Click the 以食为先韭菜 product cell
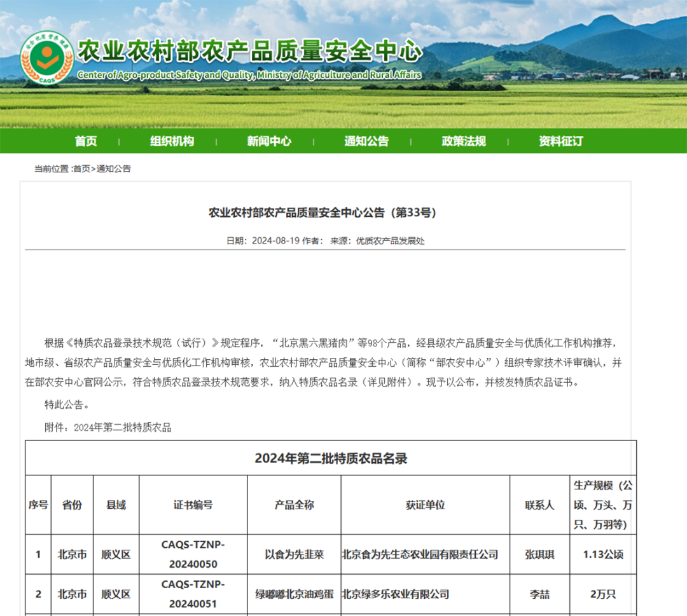Image resolution: width=687 pixels, height=616 pixels. 294,554
